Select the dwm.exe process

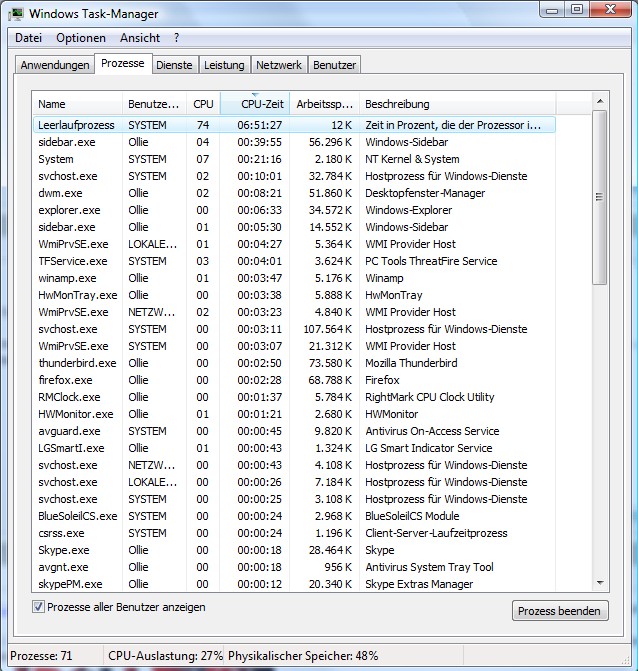coord(294,193)
